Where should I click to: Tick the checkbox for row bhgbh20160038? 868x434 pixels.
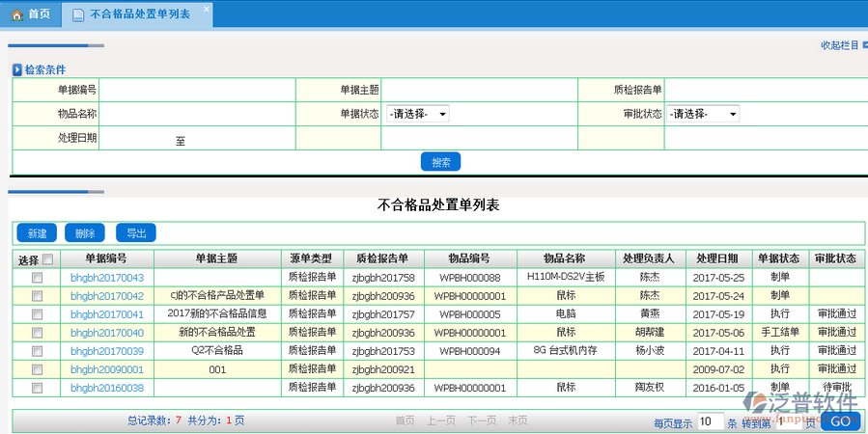pos(38,388)
